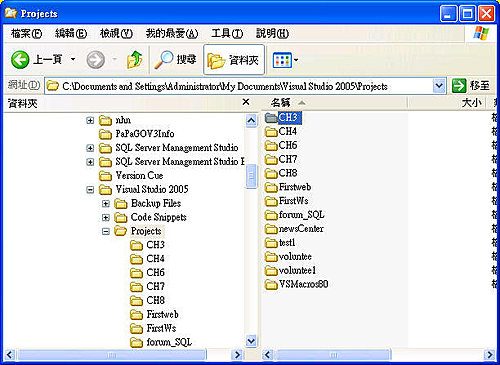500x365 pixels.
Task: Select CH7 folder in file list
Action: coord(281,159)
